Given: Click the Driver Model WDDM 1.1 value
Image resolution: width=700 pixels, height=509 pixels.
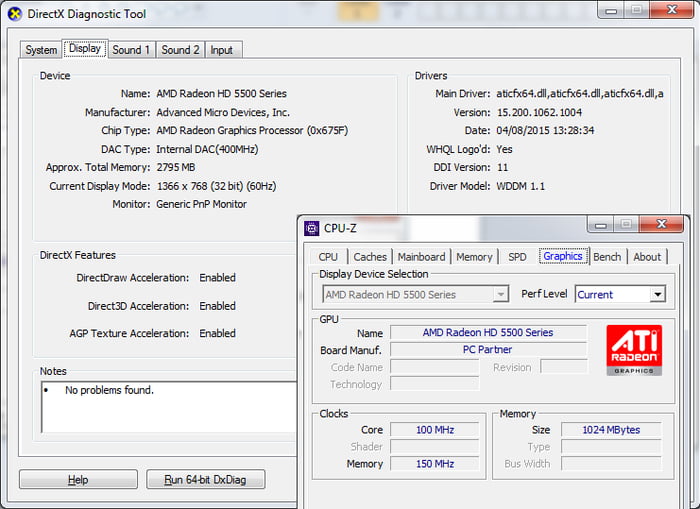Looking at the screenshot, I should pos(521,186).
